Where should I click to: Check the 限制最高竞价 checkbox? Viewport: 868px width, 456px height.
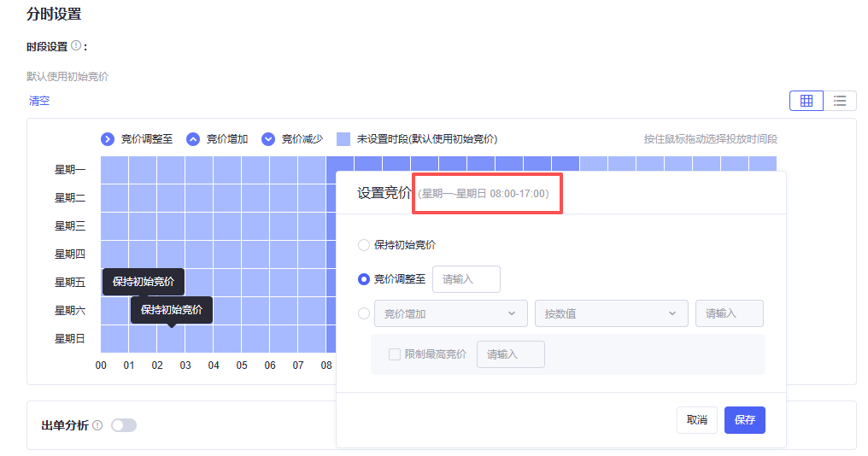[x=395, y=354]
